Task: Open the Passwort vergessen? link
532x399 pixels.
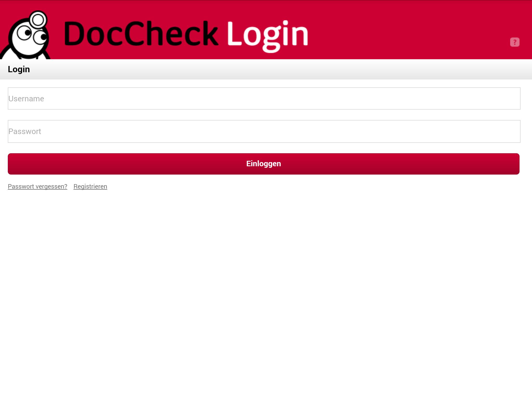Action: 37,187
